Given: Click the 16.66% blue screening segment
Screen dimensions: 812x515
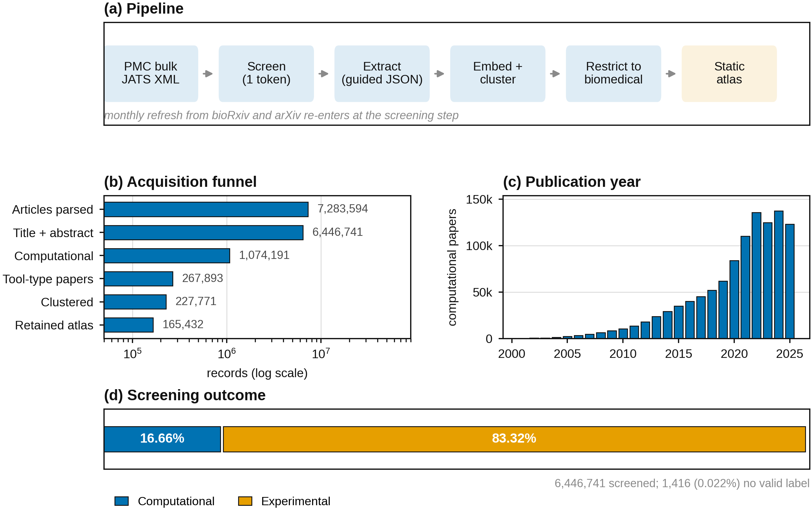Looking at the screenshot, I should pos(162,439).
